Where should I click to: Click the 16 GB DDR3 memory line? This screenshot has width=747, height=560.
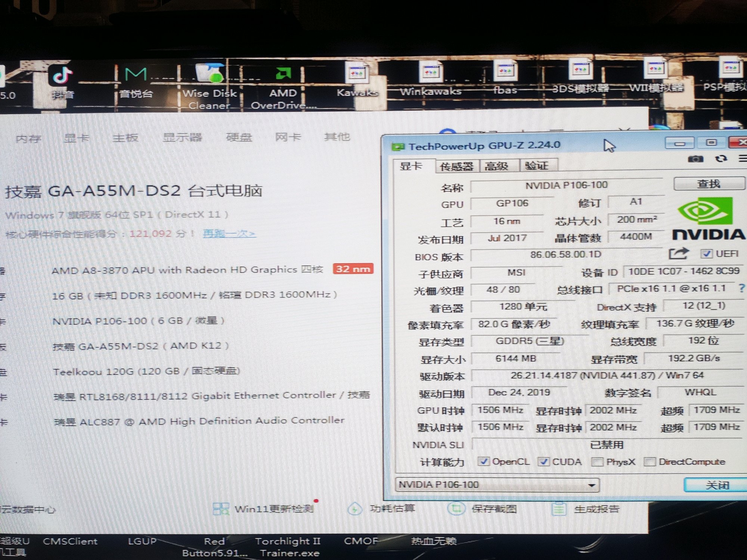(195, 295)
